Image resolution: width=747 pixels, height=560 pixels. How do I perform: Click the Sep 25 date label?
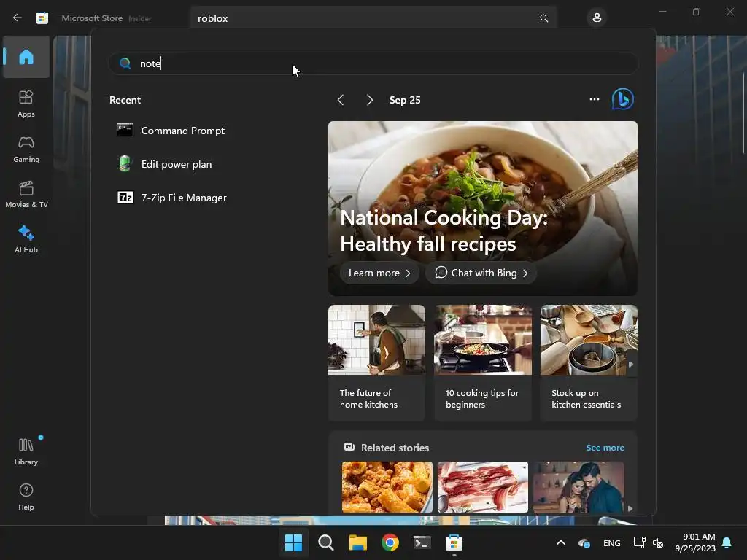[405, 100]
